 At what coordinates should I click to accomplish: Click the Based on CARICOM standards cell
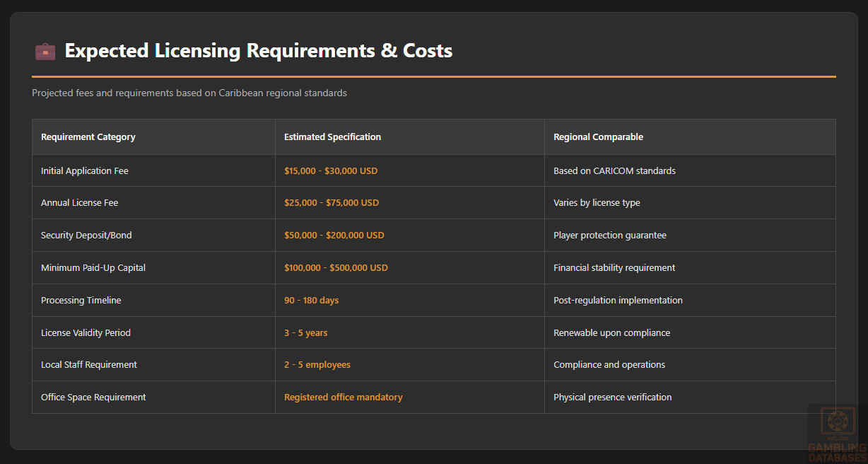(x=614, y=171)
